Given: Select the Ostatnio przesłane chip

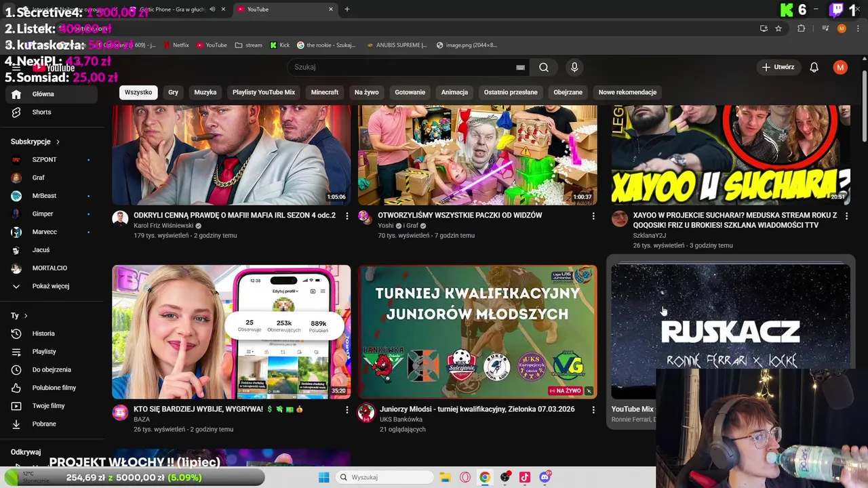Looking at the screenshot, I should [x=511, y=92].
